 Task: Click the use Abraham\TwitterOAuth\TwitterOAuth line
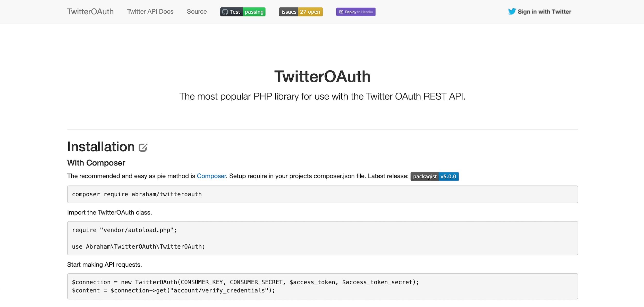tap(139, 247)
